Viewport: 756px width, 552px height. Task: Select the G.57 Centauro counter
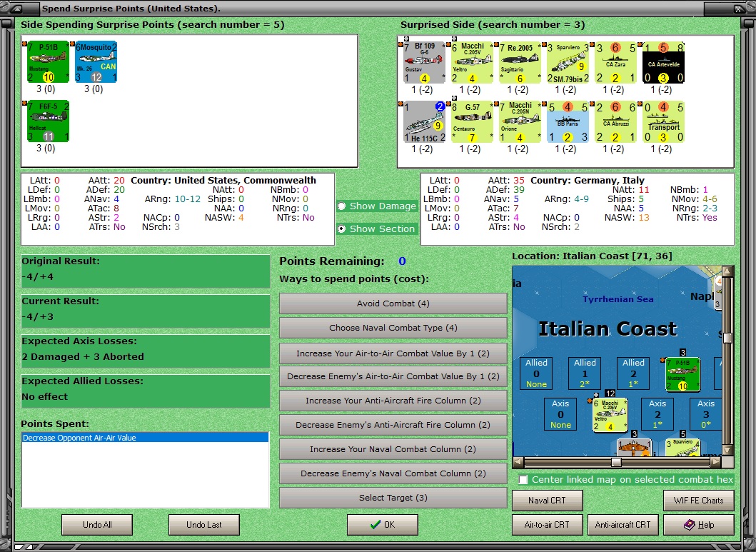pos(472,122)
